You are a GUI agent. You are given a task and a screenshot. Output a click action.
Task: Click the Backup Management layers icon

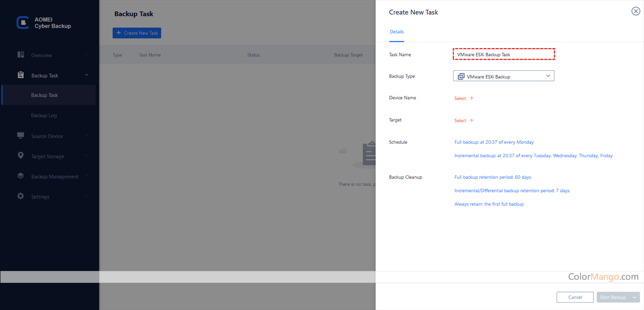point(21,176)
